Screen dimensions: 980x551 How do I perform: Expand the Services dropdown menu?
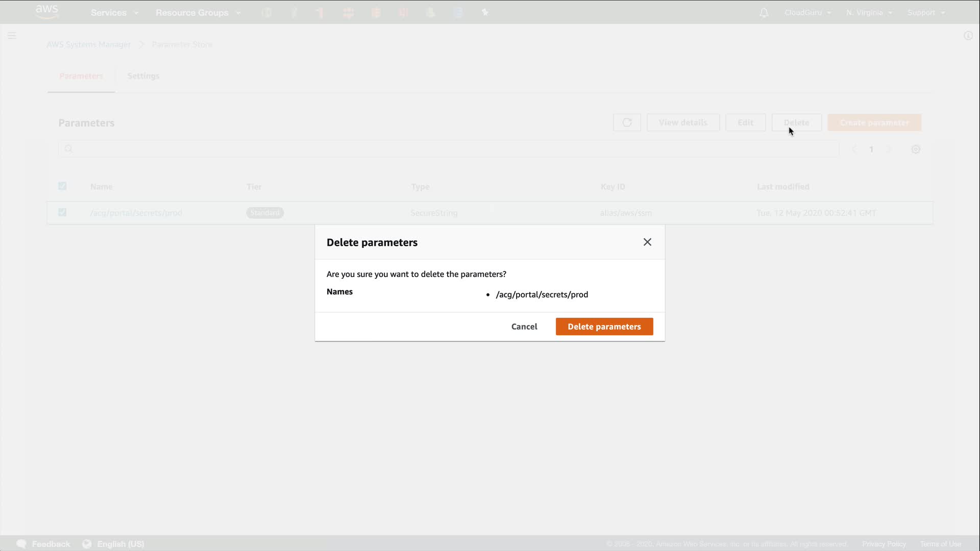point(114,13)
